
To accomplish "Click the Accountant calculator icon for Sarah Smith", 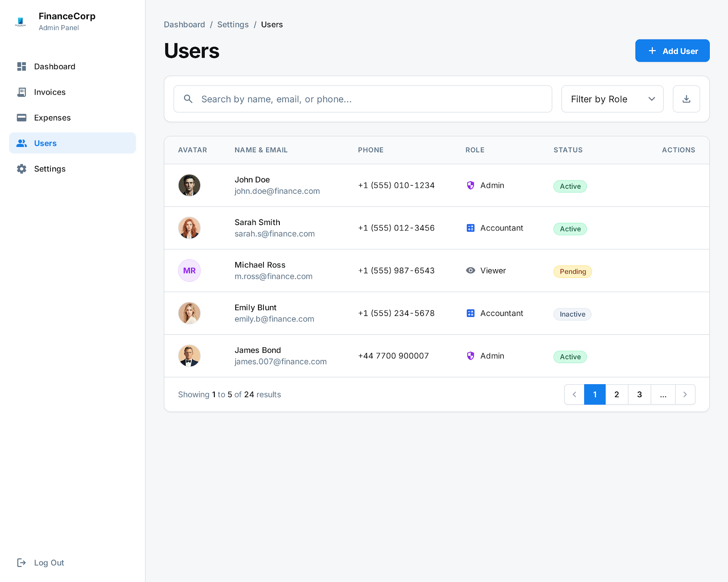I will [x=470, y=228].
